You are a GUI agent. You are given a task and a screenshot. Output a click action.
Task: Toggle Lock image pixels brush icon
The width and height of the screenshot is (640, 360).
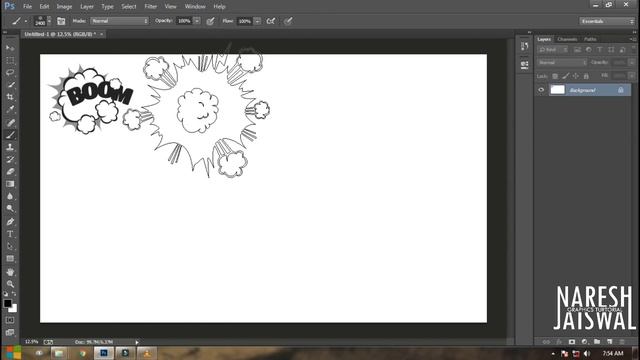tap(565, 76)
